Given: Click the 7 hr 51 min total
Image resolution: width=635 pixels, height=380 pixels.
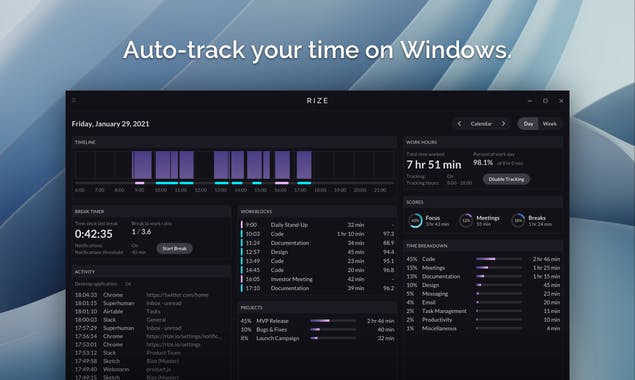Looking at the screenshot, I should coord(434,164).
